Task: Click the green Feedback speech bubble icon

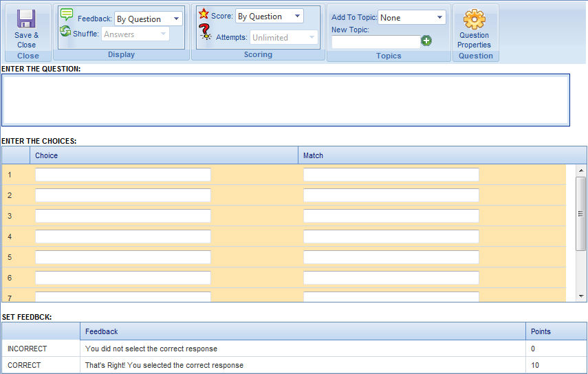Action: [x=67, y=14]
